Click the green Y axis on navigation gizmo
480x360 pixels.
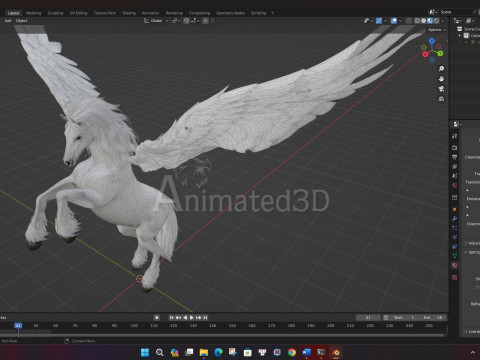tap(440, 53)
